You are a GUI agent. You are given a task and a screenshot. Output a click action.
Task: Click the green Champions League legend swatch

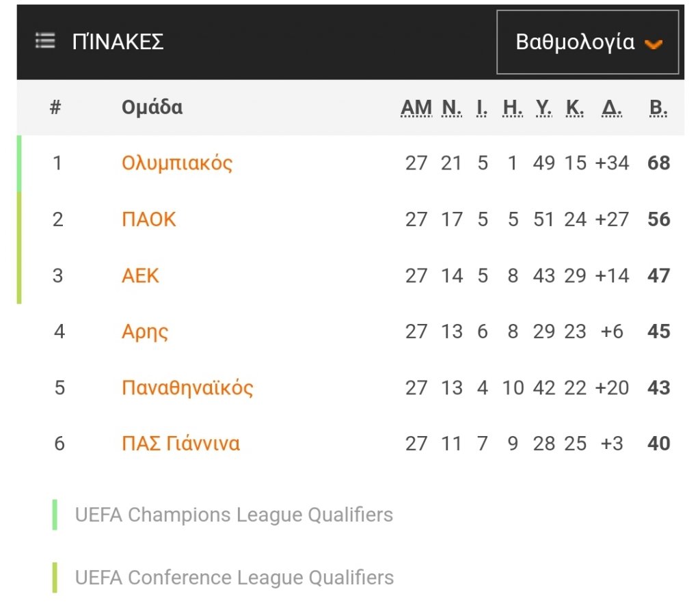55,515
